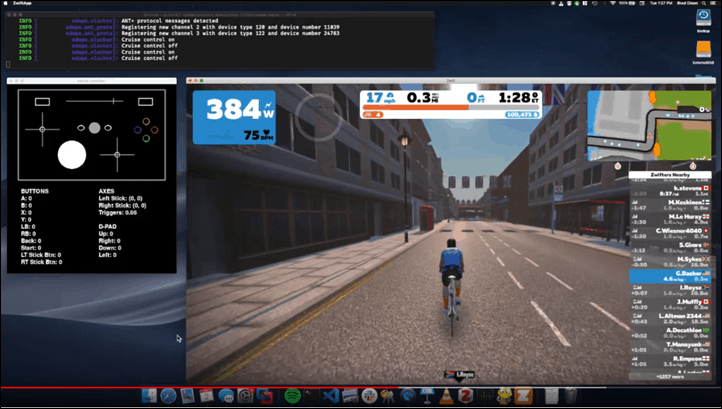Viewport: 722px width, 409px height.
Task: Click the left stick crosshair in controller window
Action: (42, 129)
